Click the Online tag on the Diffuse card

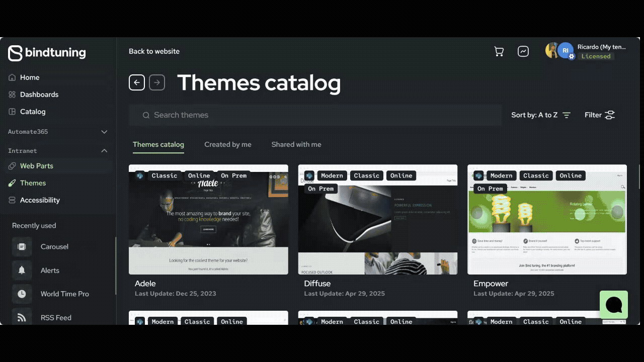point(401,176)
